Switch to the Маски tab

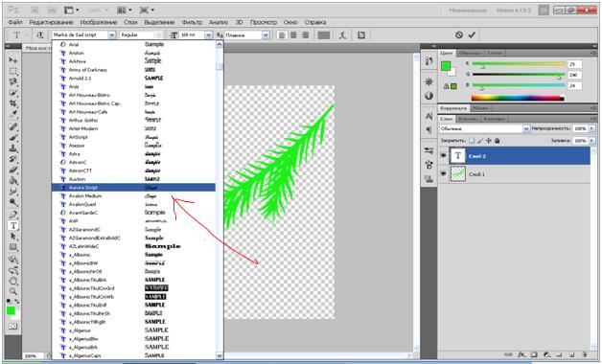pos(480,108)
